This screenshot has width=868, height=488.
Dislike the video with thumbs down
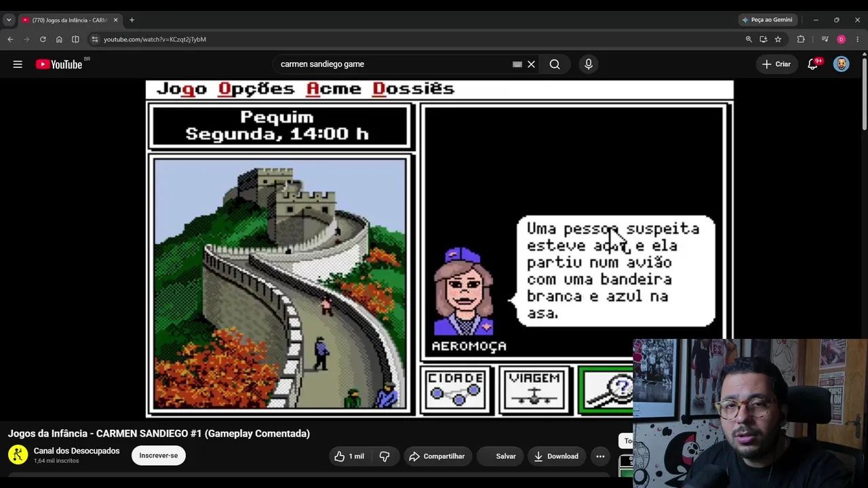point(384,457)
